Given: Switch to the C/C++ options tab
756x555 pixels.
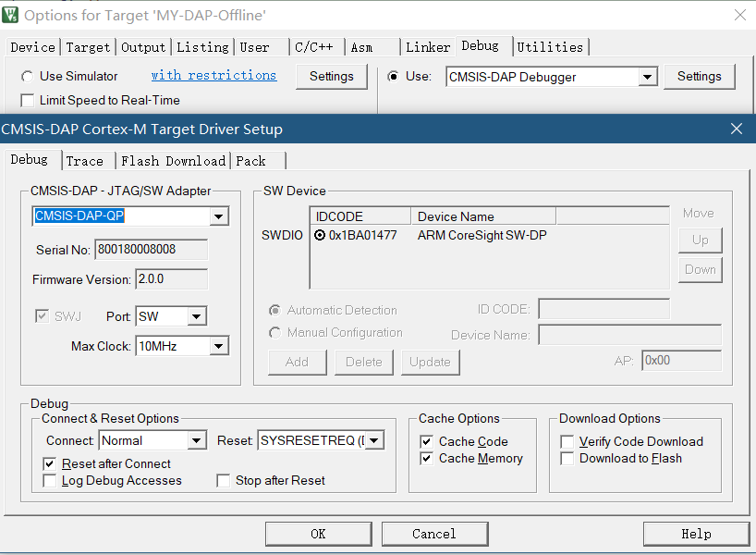Looking at the screenshot, I should point(314,47).
